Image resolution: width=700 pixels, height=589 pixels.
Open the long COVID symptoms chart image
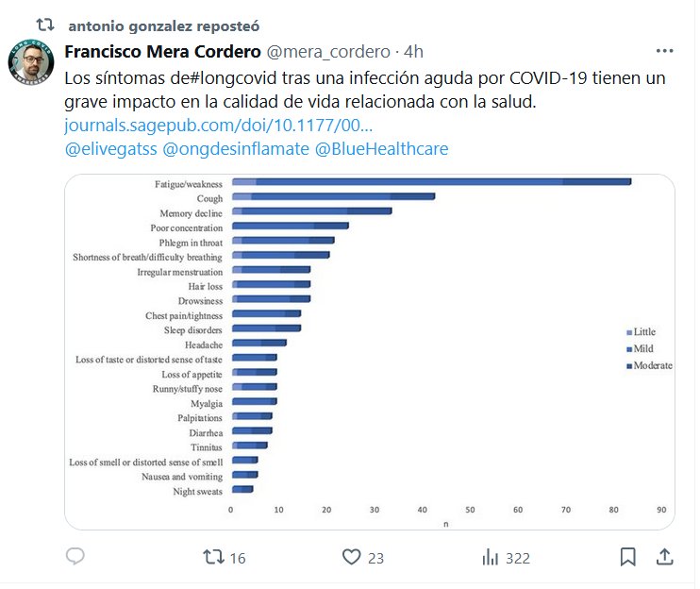pos(369,351)
